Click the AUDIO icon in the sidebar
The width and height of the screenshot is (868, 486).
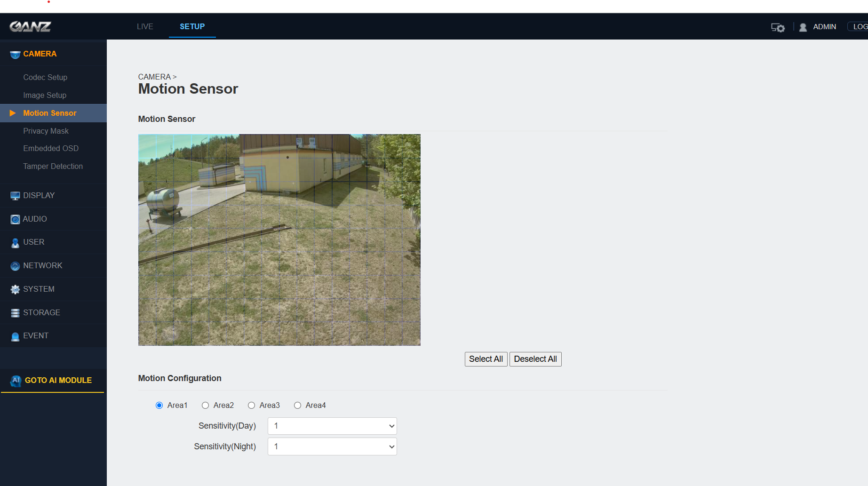click(x=15, y=219)
